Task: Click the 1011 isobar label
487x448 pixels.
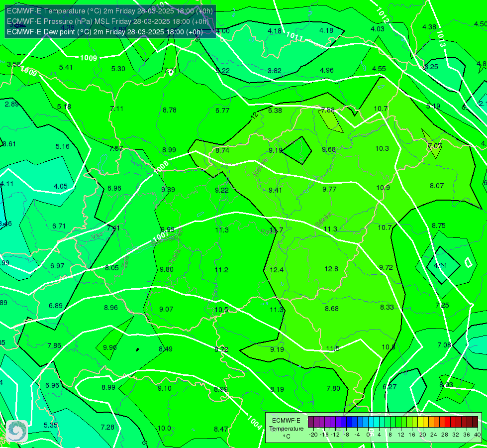Action: click(294, 36)
